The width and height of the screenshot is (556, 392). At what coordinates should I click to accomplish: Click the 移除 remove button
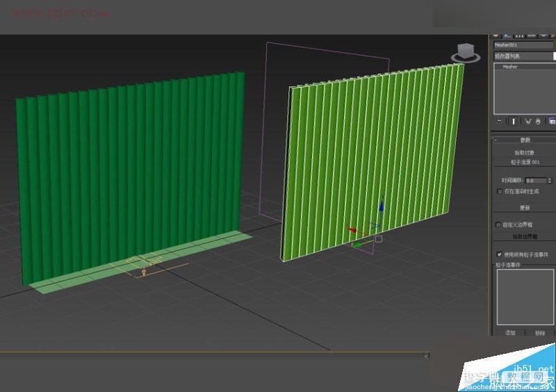[x=540, y=333]
